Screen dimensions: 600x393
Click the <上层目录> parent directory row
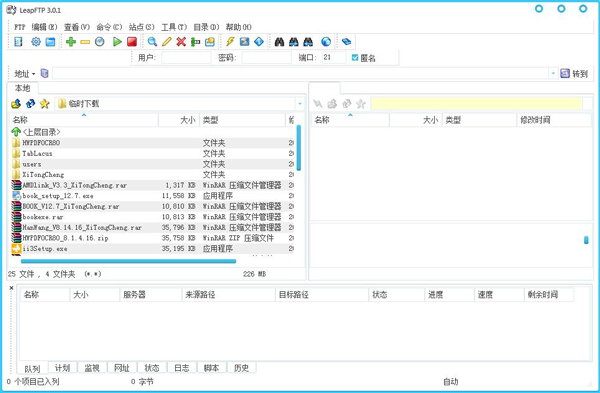(152, 132)
